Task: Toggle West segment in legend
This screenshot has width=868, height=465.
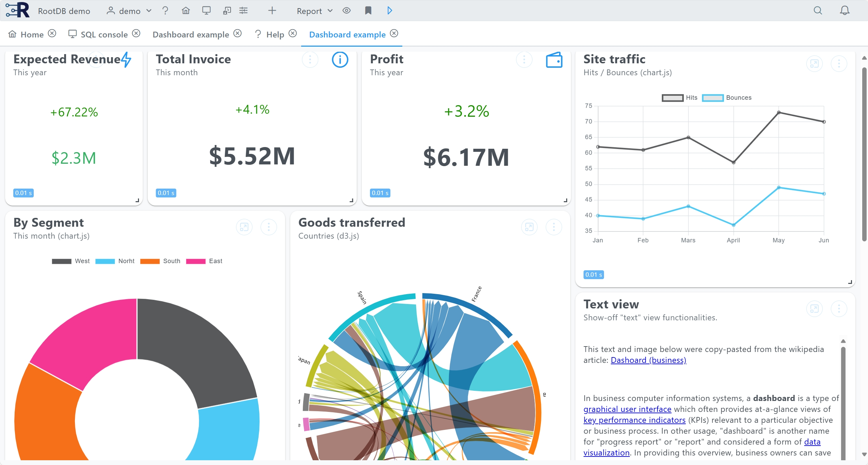Action: tap(71, 261)
